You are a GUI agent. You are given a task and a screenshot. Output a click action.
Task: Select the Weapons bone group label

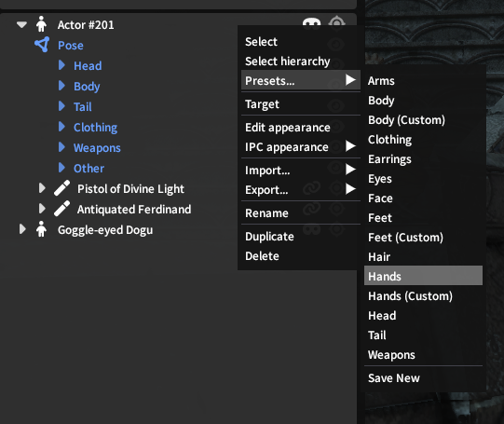(97, 148)
